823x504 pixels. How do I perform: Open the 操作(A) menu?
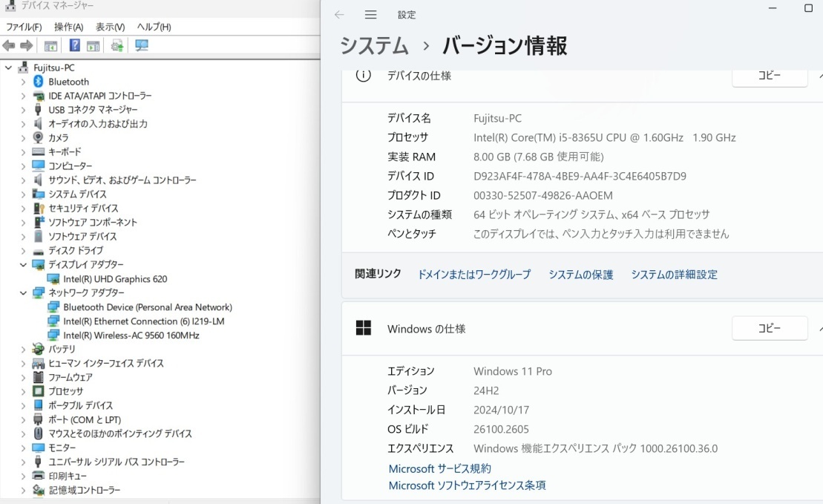(x=68, y=27)
